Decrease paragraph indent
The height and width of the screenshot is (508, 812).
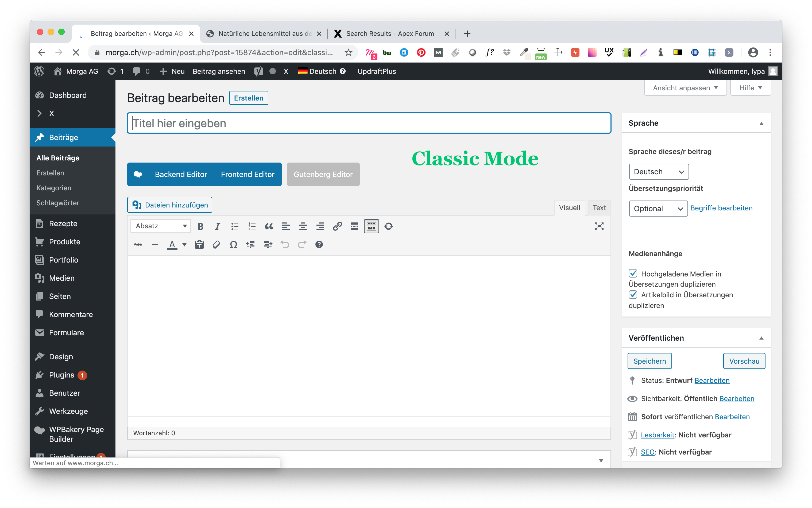(250, 244)
